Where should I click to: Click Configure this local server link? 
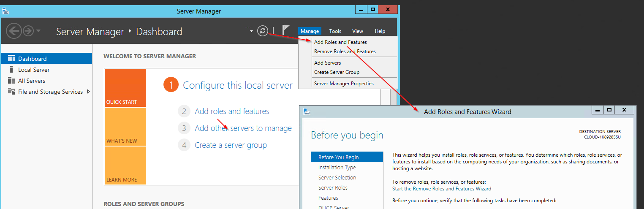pyautogui.click(x=238, y=85)
